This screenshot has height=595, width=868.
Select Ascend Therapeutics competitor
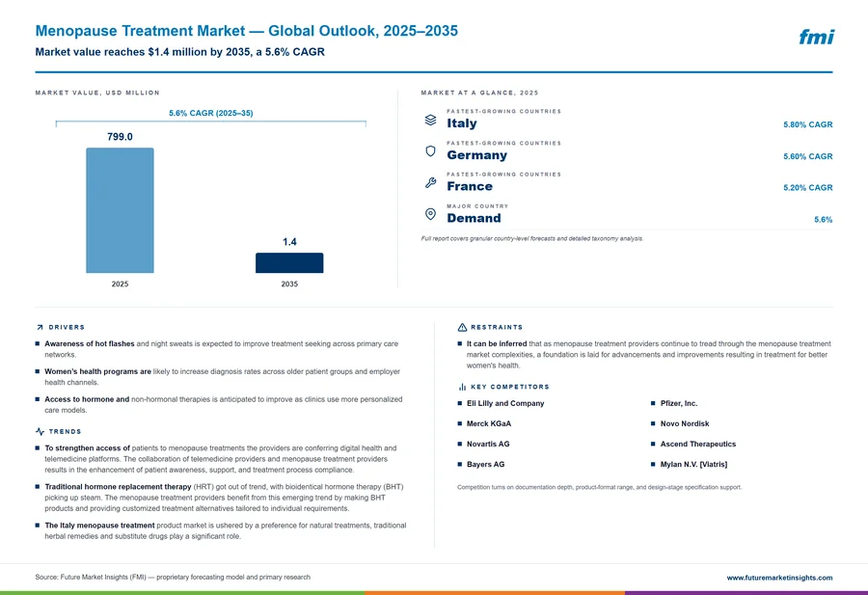tap(698, 445)
